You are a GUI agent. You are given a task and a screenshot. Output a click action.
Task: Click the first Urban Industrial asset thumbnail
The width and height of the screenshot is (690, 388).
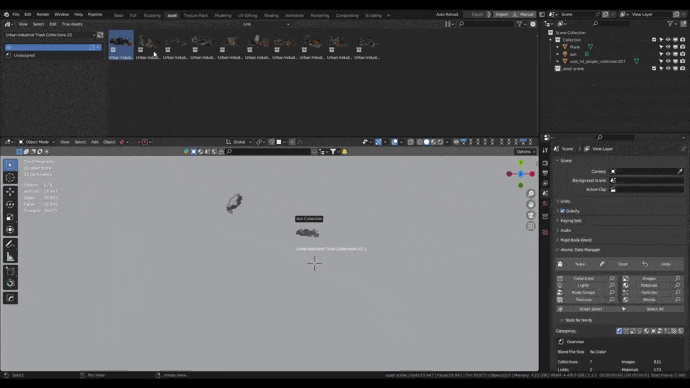(x=121, y=45)
